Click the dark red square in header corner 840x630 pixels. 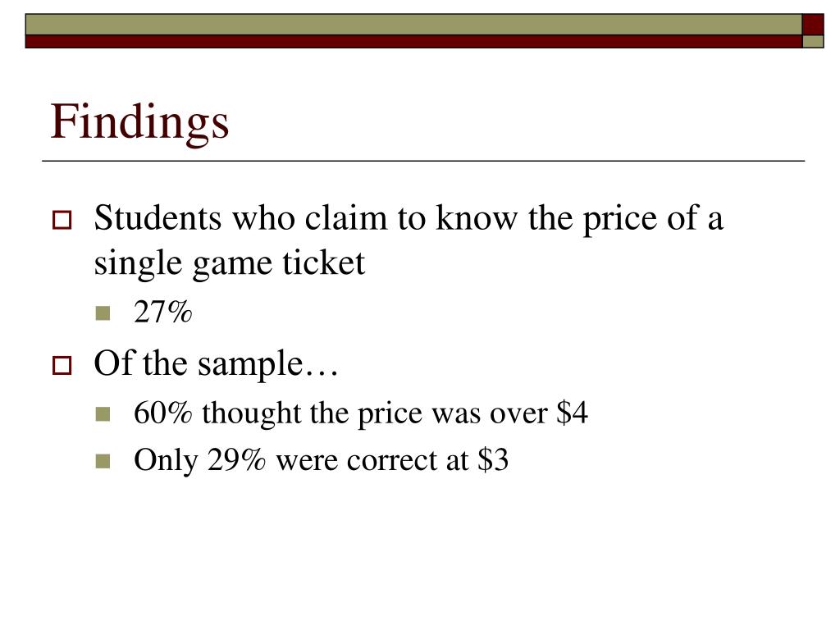point(813,25)
